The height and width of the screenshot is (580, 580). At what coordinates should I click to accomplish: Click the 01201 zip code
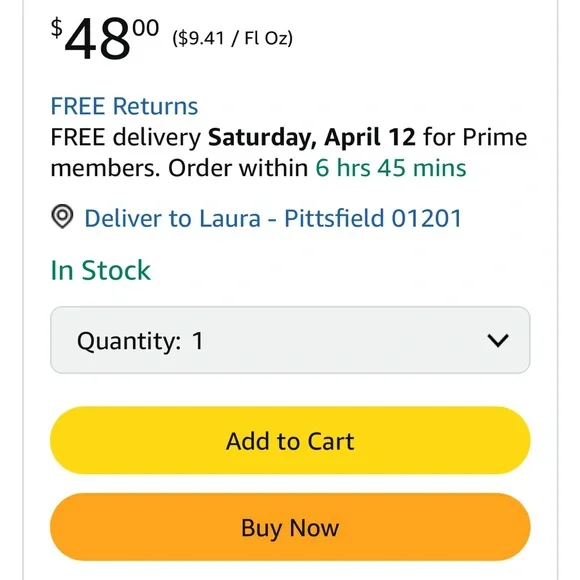426,218
